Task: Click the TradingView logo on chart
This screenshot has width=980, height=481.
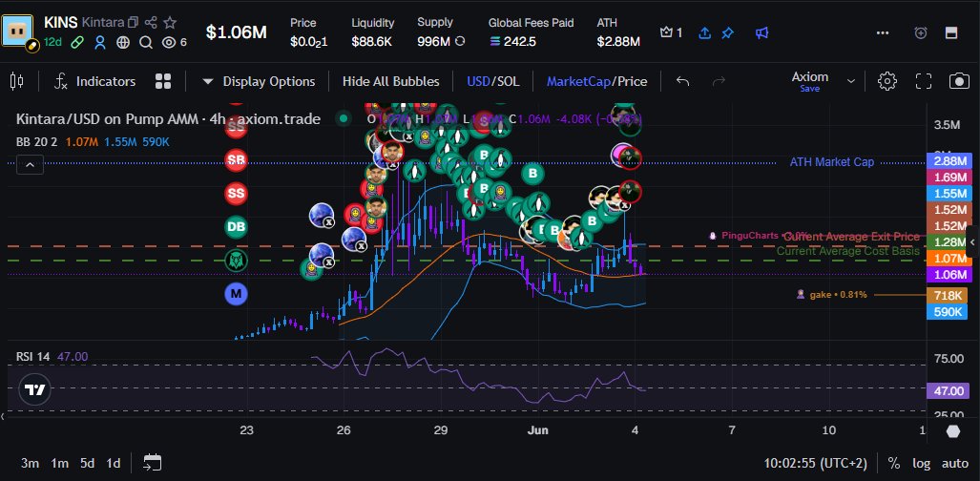Action: coord(34,390)
